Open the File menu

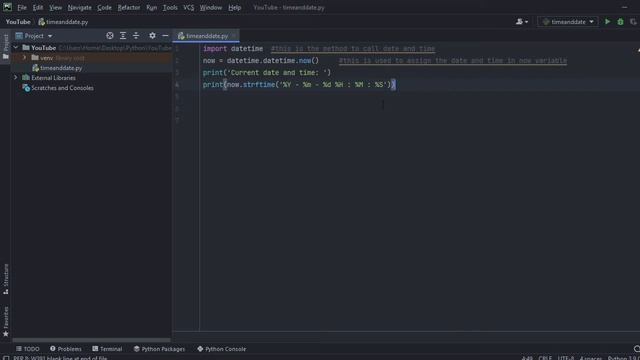coord(22,7)
